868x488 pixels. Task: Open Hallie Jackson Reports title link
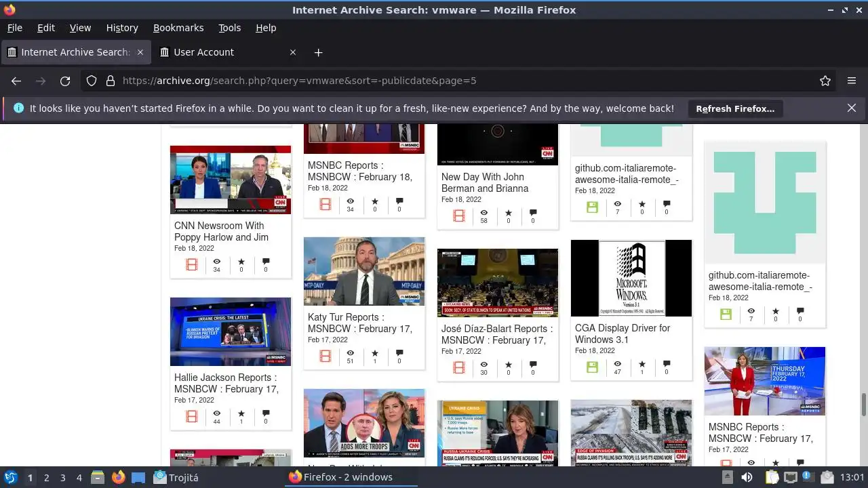pos(226,383)
